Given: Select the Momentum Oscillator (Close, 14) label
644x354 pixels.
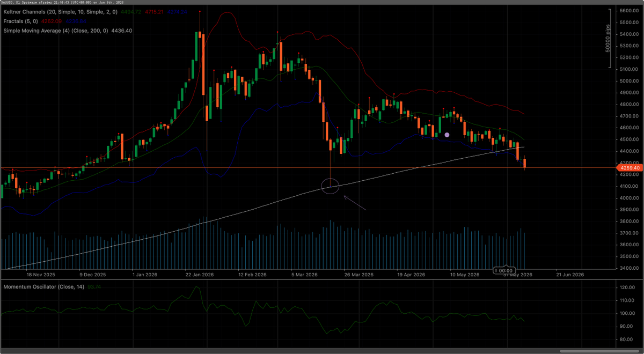Looking at the screenshot, I should point(44,287).
